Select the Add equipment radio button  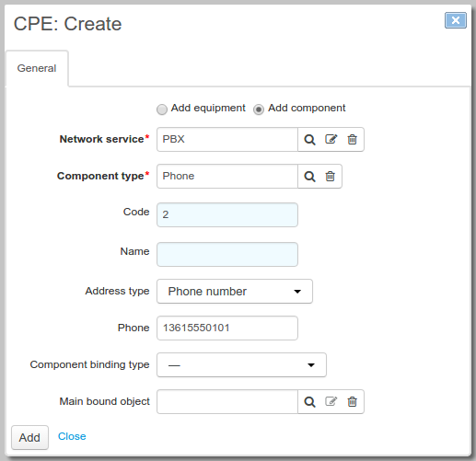click(162, 109)
